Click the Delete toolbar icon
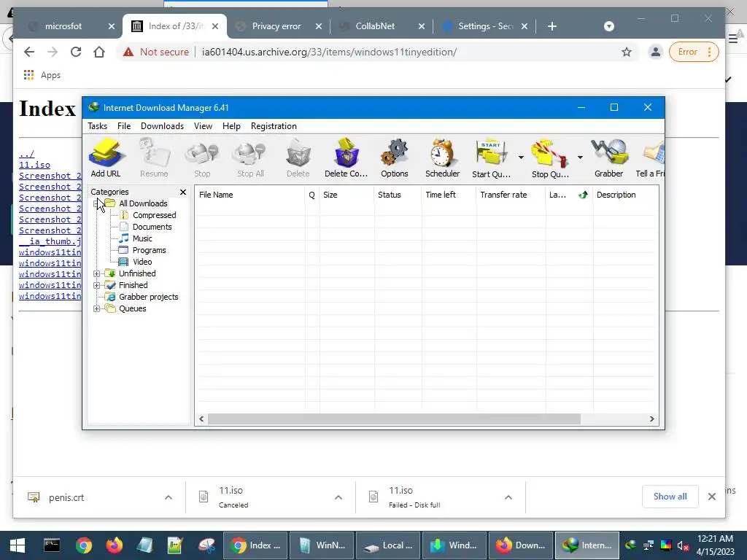747x560 pixels. coord(298,157)
